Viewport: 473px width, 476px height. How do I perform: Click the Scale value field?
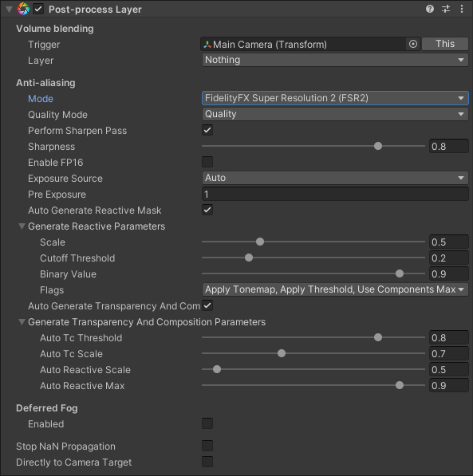(449, 242)
